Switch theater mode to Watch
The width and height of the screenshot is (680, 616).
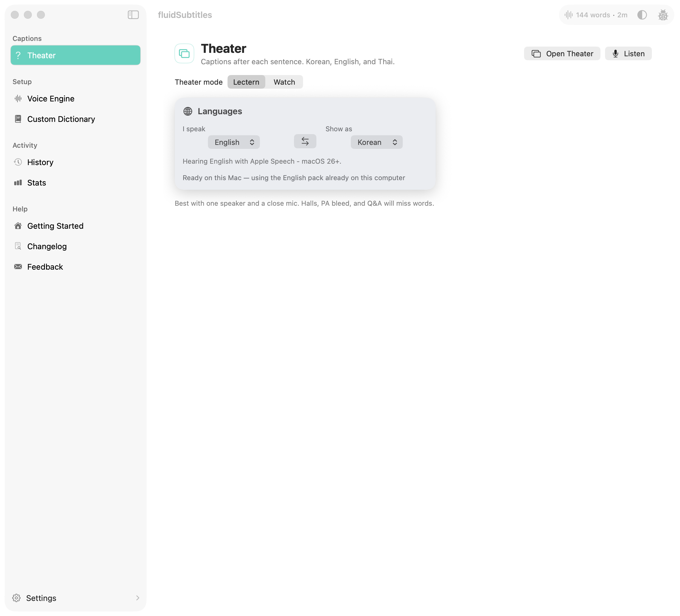[284, 82]
